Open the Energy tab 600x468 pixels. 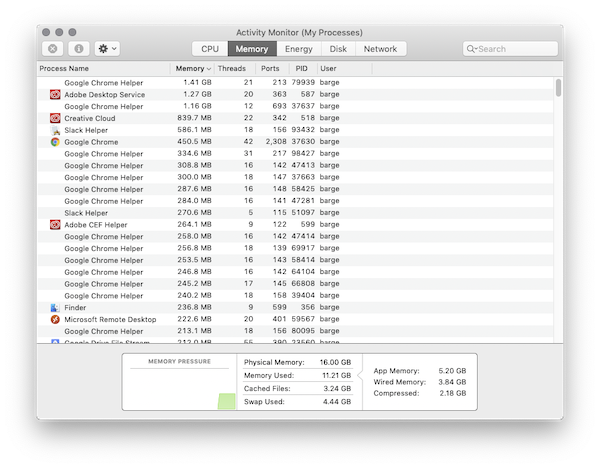(298, 49)
